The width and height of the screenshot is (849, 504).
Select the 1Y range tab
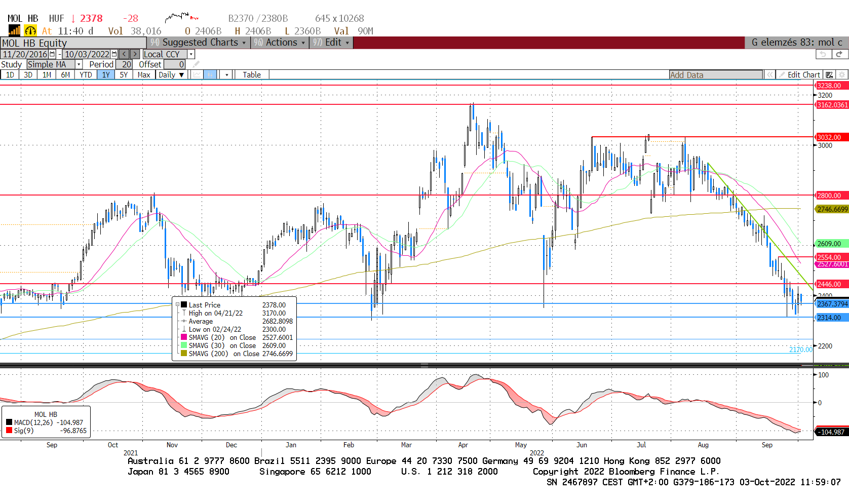click(x=106, y=74)
